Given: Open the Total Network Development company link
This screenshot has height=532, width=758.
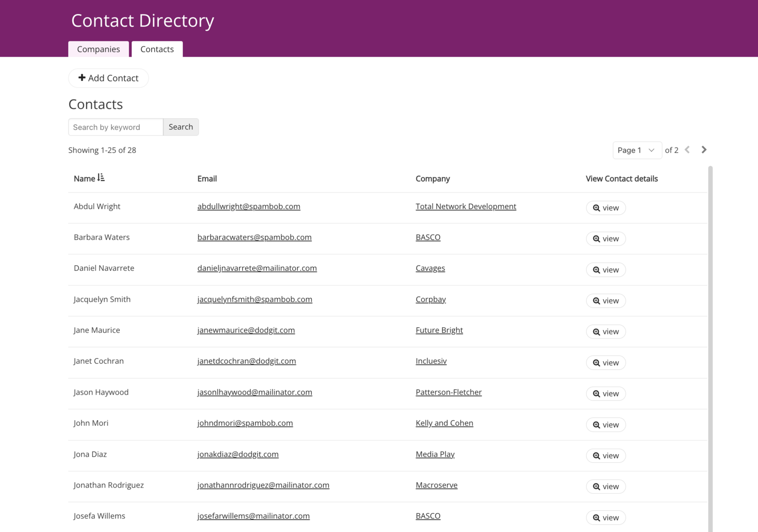Looking at the screenshot, I should point(465,206).
